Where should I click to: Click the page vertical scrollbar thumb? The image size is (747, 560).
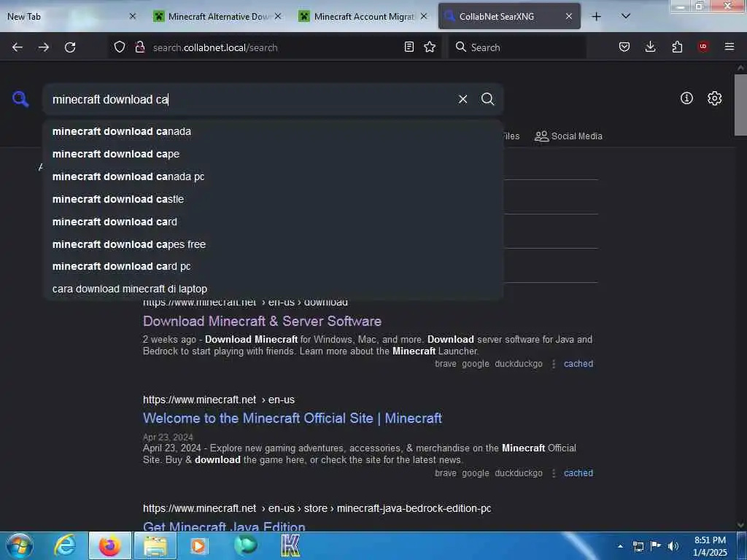coord(740,105)
